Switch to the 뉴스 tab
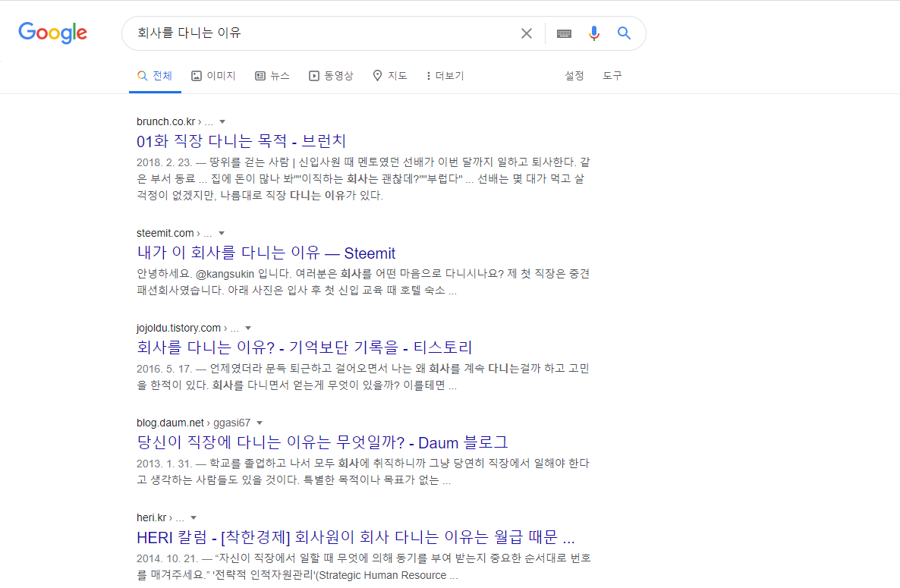The width and height of the screenshot is (900, 588). [272, 76]
